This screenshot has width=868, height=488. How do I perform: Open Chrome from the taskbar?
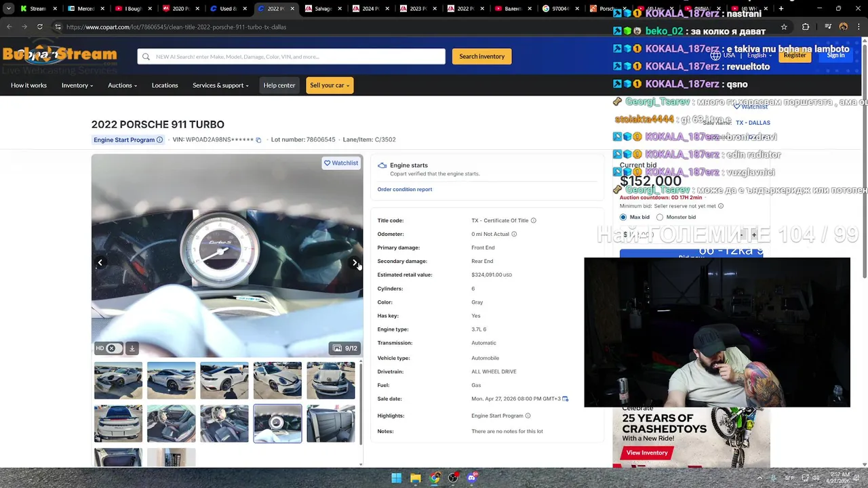tap(435, 478)
